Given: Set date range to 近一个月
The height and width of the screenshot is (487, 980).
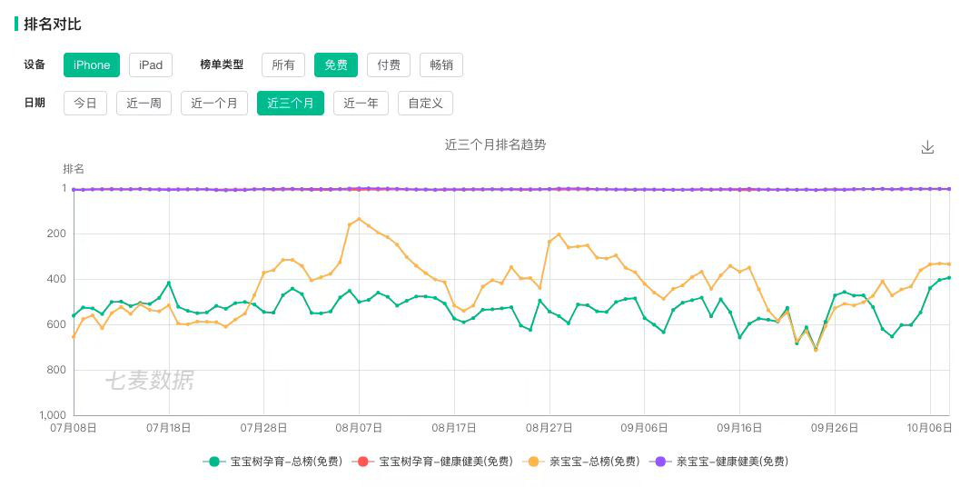Looking at the screenshot, I should pyautogui.click(x=214, y=104).
